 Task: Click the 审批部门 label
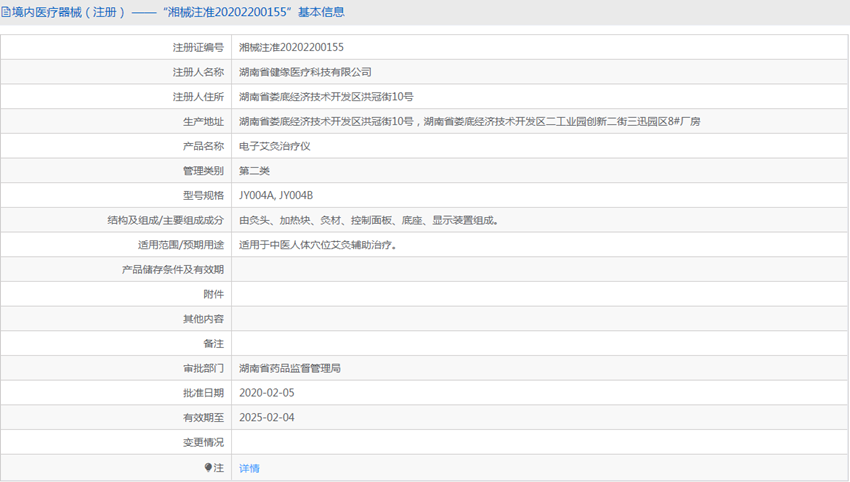pyautogui.click(x=203, y=368)
